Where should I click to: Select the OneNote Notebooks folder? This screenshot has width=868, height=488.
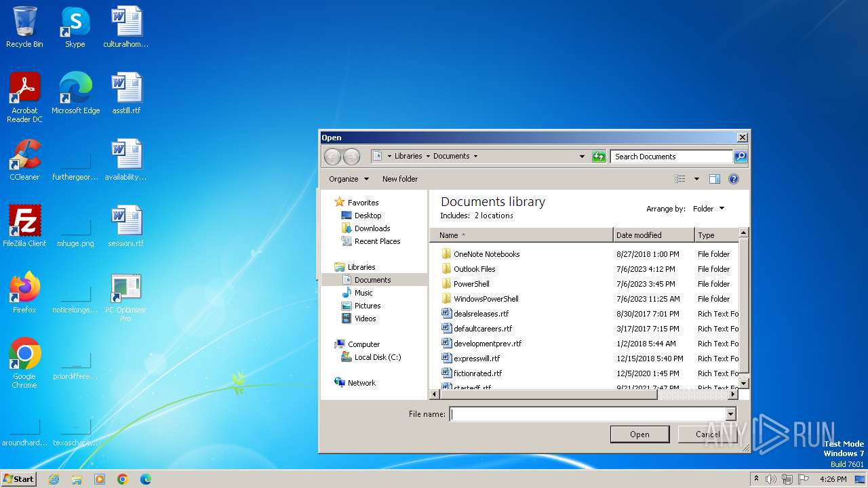pos(486,254)
